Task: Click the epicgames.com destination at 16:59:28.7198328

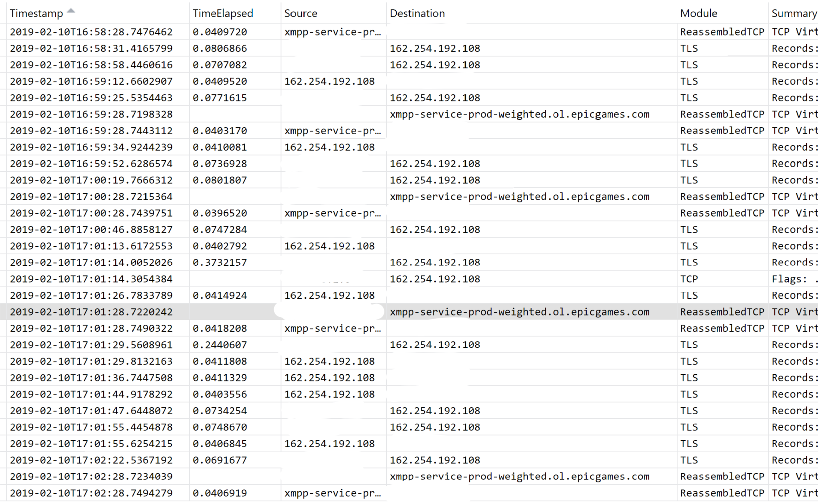Action: click(519, 114)
